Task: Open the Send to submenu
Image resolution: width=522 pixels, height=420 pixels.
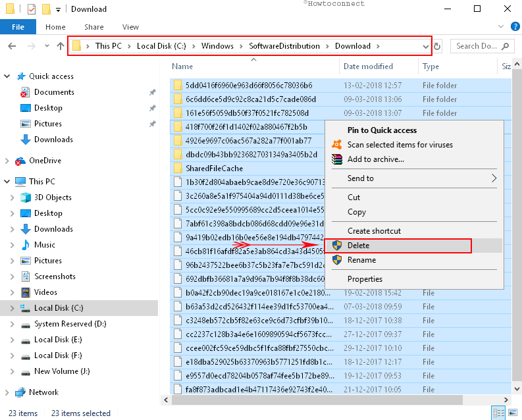Action: tap(414, 178)
